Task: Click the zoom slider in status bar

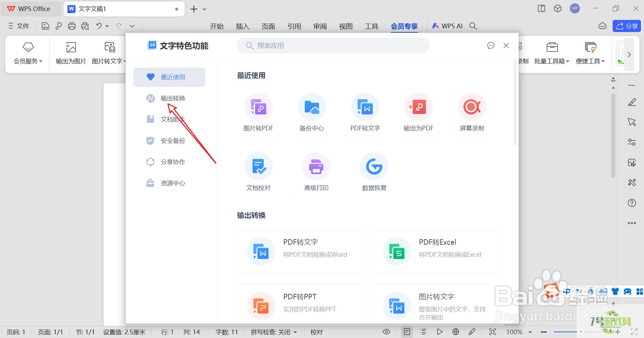Action: [x=581, y=332]
